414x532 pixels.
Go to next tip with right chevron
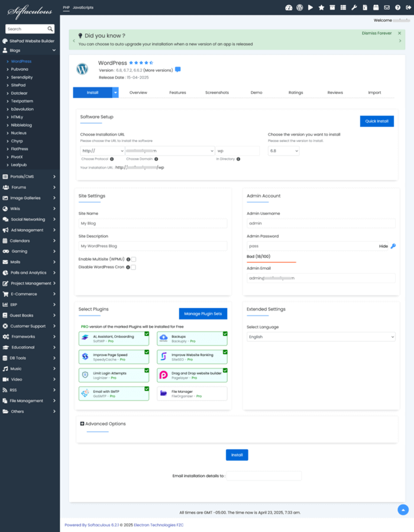click(400, 41)
